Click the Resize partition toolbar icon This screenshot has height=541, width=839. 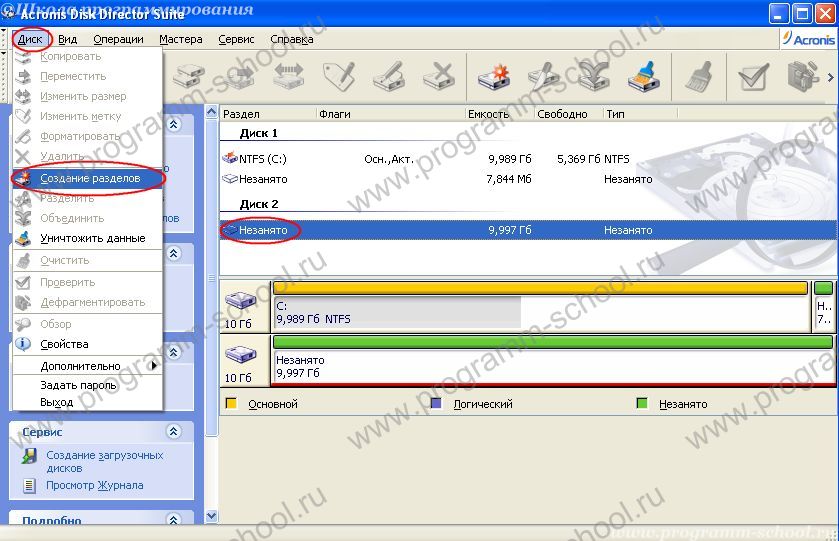click(289, 75)
